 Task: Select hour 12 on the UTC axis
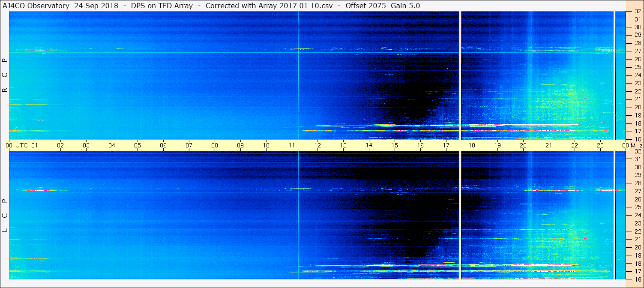click(318, 145)
